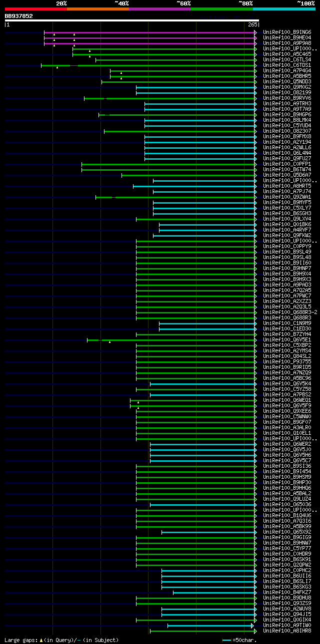Select label UniRef100_C5YP77
The width and height of the screenshot is (320, 644).
287,549
